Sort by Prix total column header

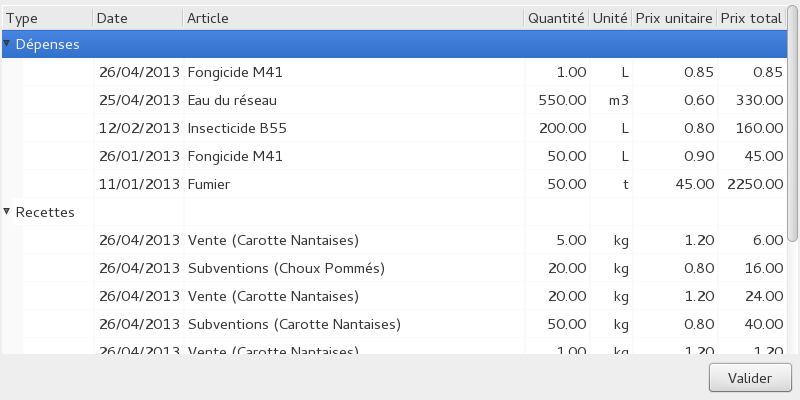click(751, 18)
